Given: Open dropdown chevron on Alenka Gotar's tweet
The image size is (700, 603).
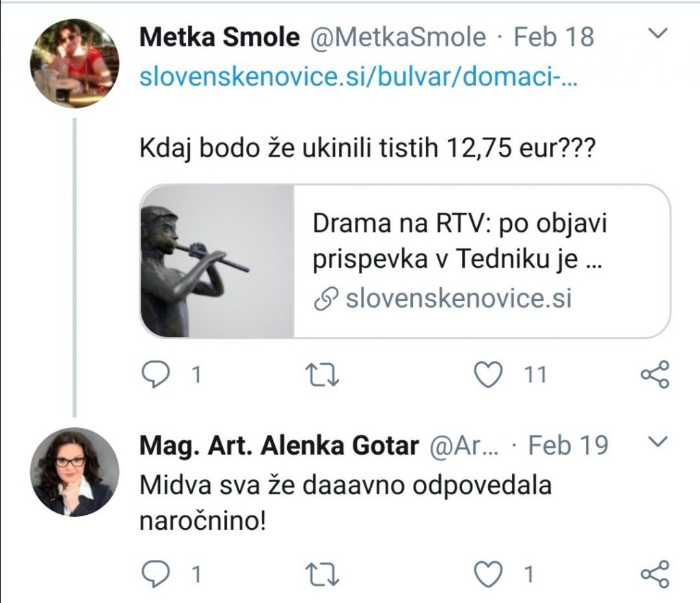Looking at the screenshot, I should (x=656, y=444).
